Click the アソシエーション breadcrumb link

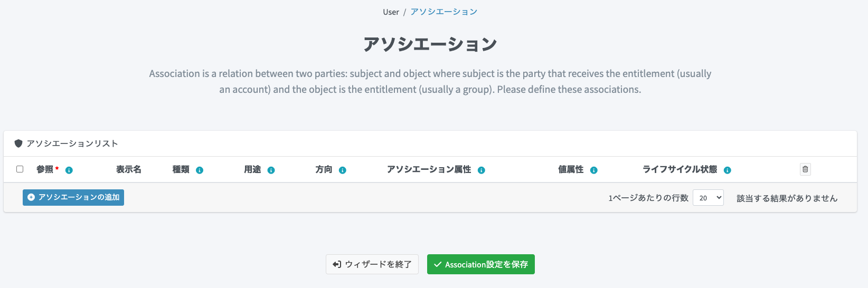(444, 12)
